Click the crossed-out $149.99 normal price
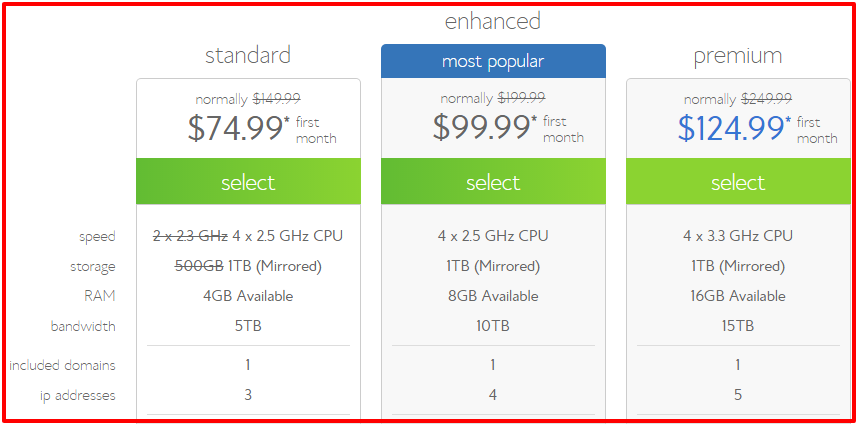Image resolution: width=858 pixels, height=424 pixels. click(276, 99)
